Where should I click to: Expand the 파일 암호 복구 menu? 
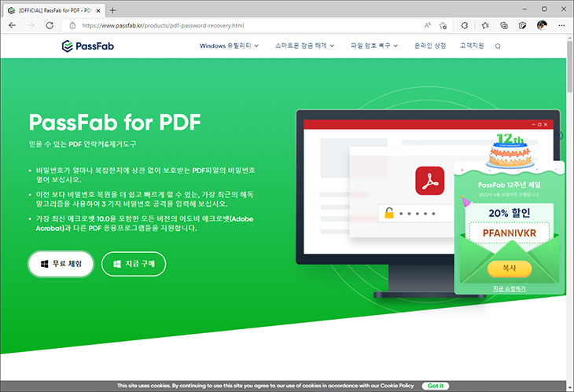374,46
